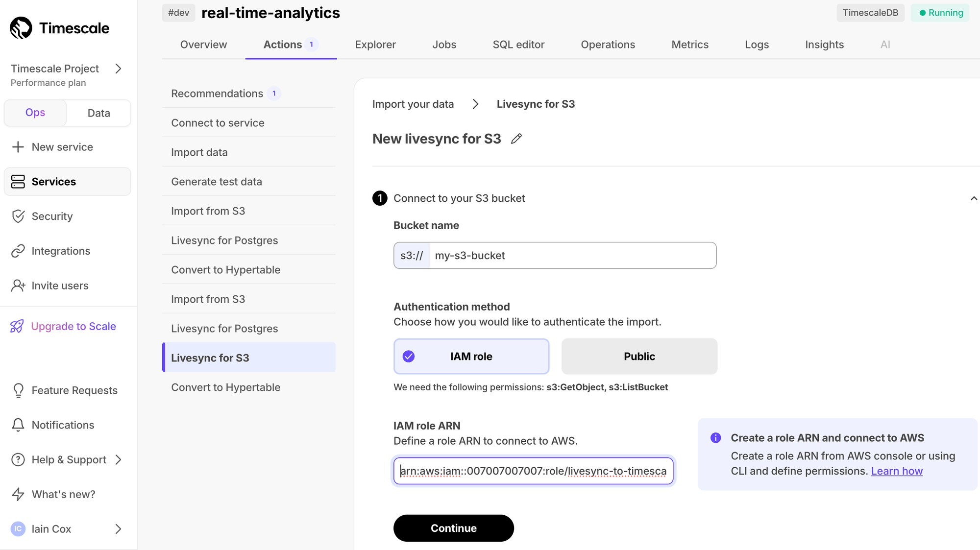The image size is (980, 550).
Task: Follow the Learn how link
Action: [897, 471]
